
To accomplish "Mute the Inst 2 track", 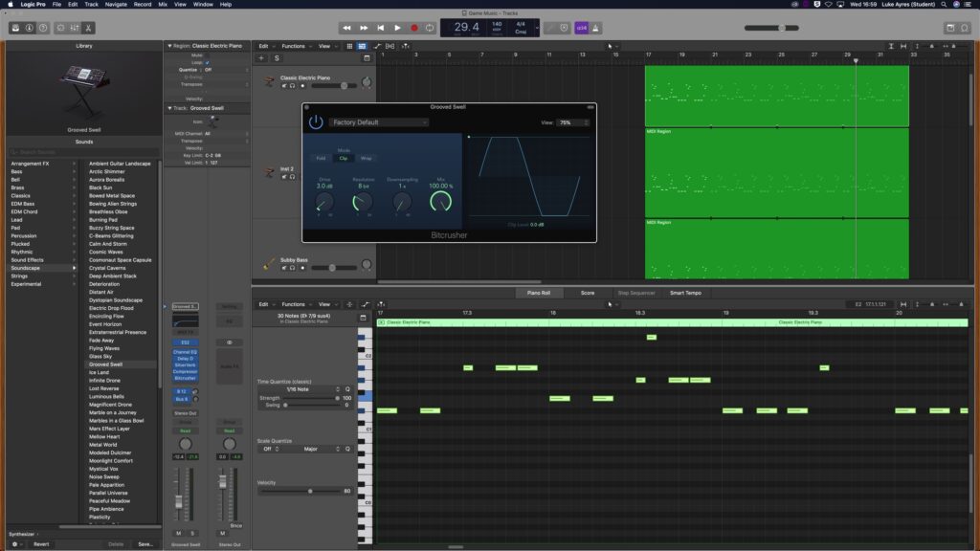I will (284, 177).
